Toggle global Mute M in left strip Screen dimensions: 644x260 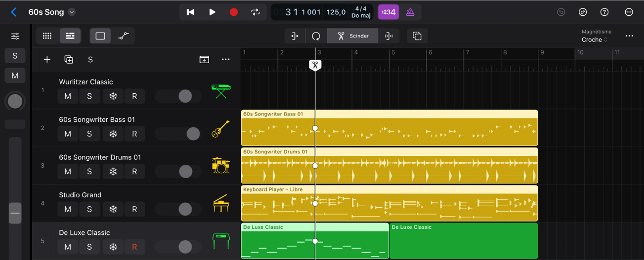coord(15,75)
